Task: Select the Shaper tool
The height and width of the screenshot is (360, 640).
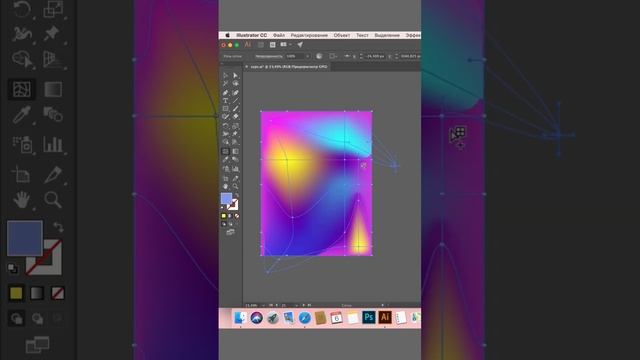Action: (x=225, y=117)
